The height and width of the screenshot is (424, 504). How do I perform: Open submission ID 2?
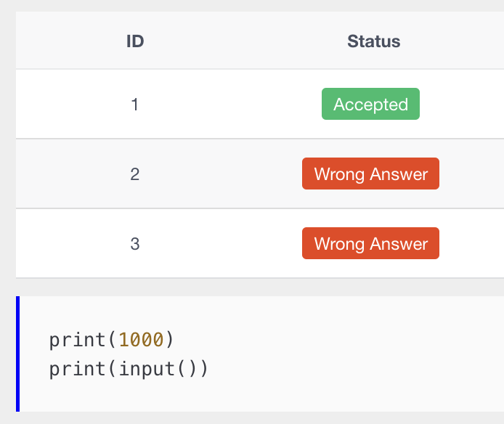pos(134,174)
